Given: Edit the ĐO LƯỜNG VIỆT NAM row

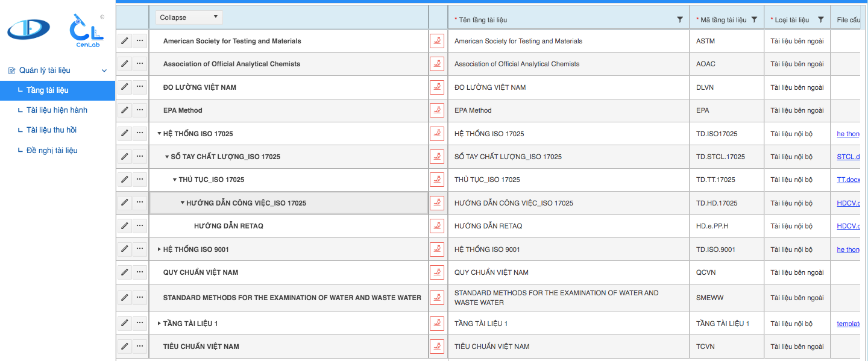Looking at the screenshot, I should click(x=125, y=87).
